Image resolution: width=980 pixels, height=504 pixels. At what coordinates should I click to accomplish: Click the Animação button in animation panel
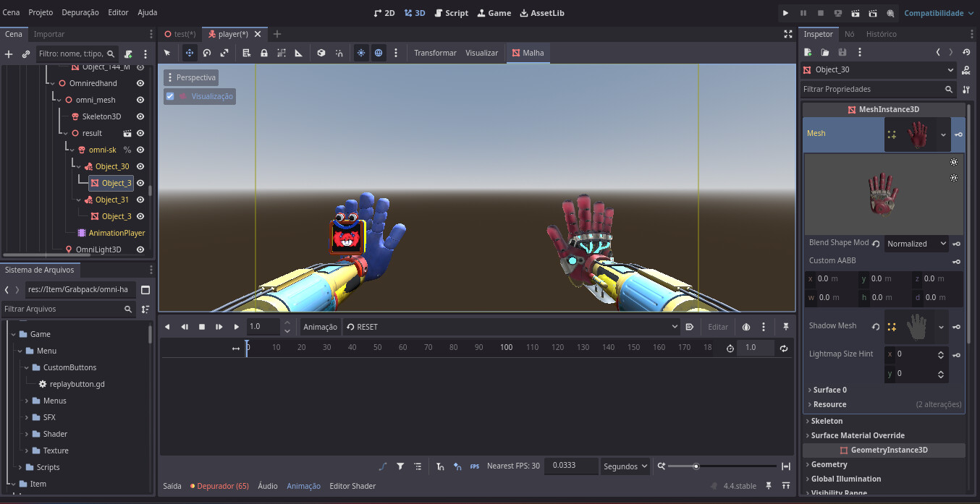(321, 327)
